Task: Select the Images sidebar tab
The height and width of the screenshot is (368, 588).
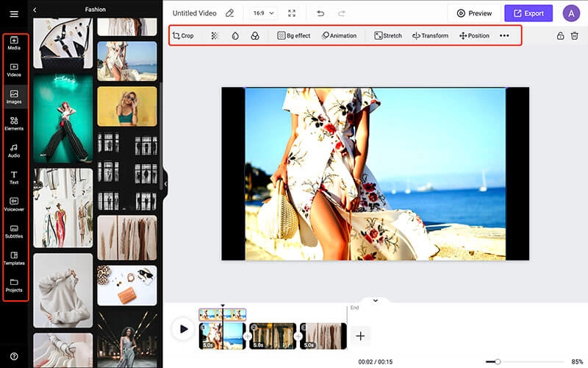Action: [x=14, y=97]
